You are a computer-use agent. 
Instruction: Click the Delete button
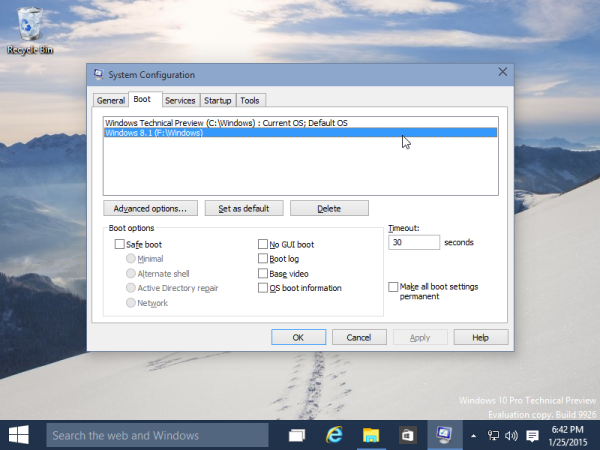[x=329, y=208]
